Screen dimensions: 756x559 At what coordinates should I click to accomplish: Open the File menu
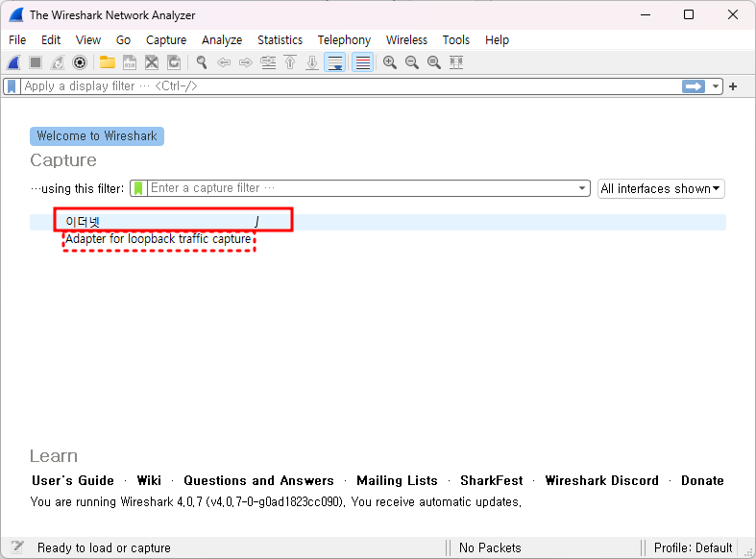[x=17, y=40]
